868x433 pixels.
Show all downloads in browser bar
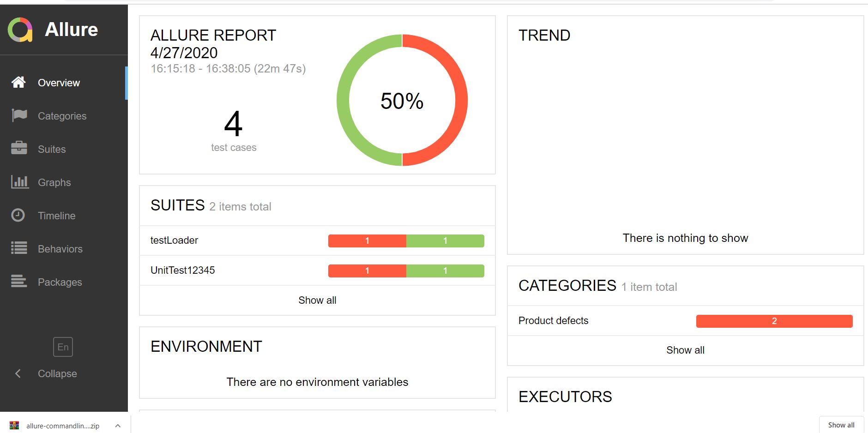pyautogui.click(x=841, y=425)
